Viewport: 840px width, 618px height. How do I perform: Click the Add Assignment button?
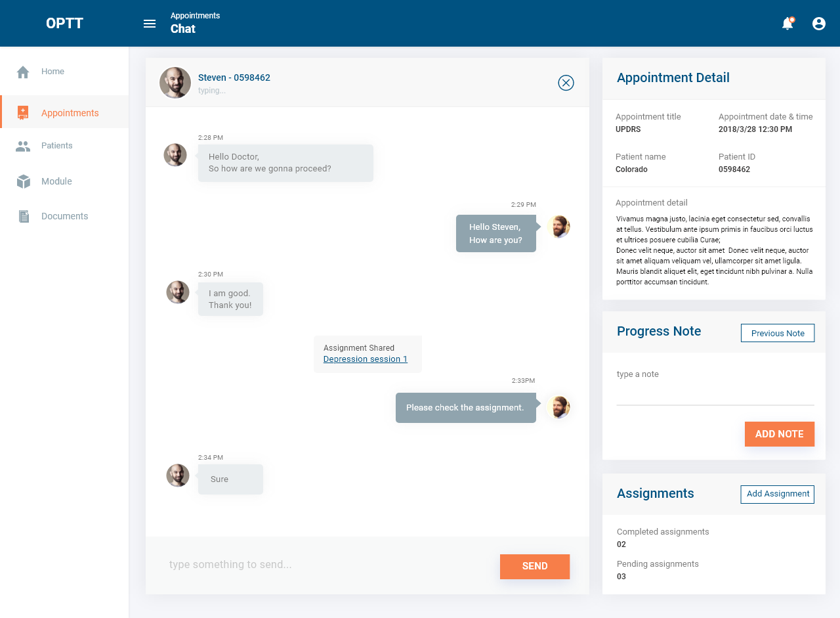777,494
